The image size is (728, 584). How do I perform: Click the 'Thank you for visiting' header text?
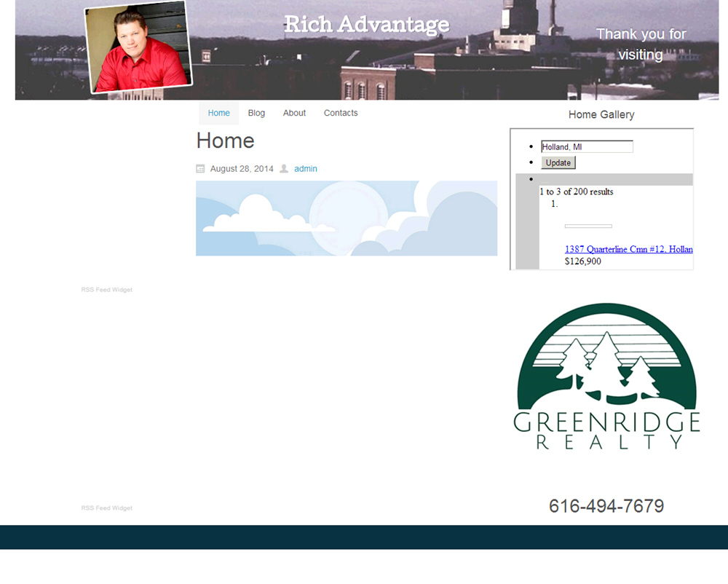[x=641, y=44]
